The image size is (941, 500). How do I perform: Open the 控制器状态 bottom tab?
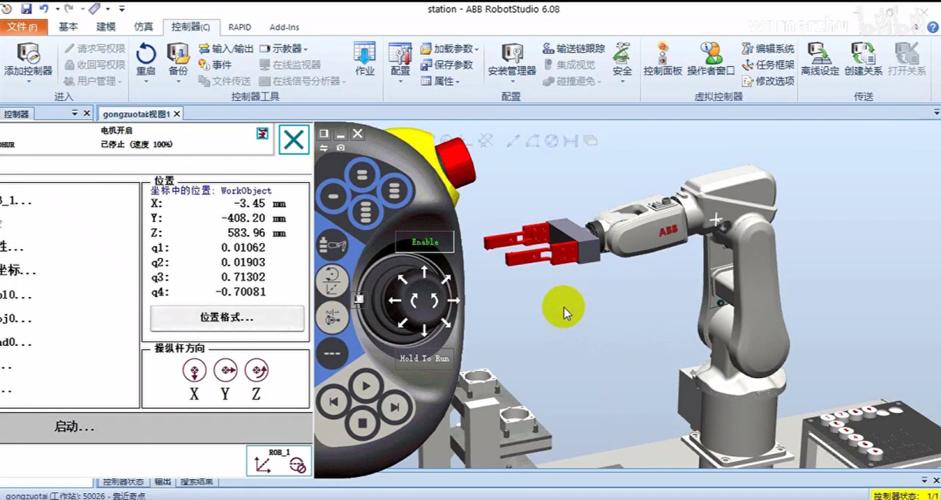click(123, 481)
